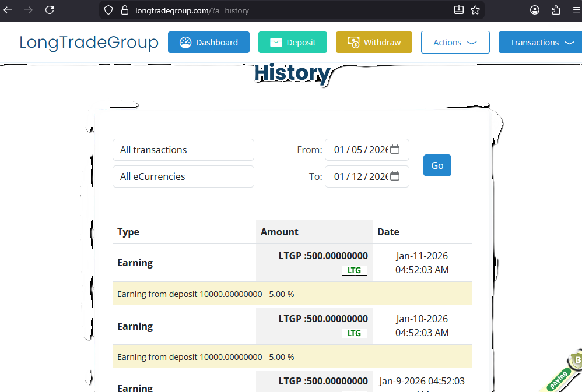582x392 pixels.
Task: Click the shield tracking protection icon
Action: [x=108, y=10]
